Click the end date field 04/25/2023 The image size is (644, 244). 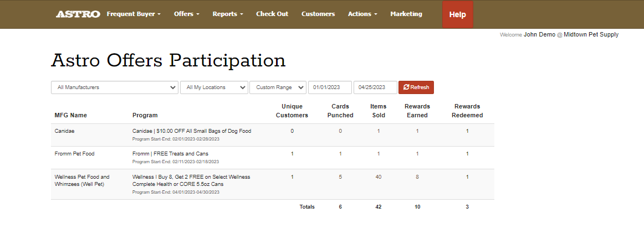375,87
